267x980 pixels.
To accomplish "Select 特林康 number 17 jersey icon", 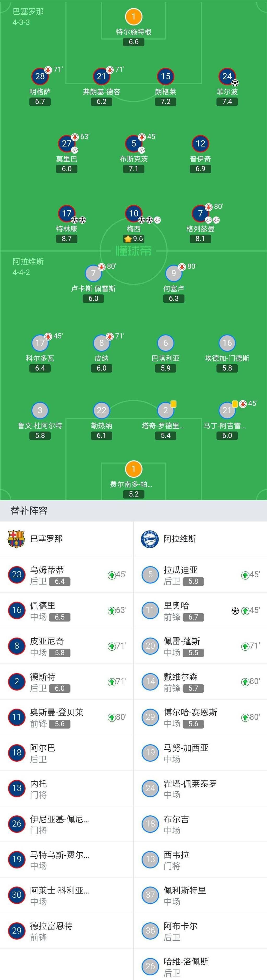I will (x=67, y=213).
